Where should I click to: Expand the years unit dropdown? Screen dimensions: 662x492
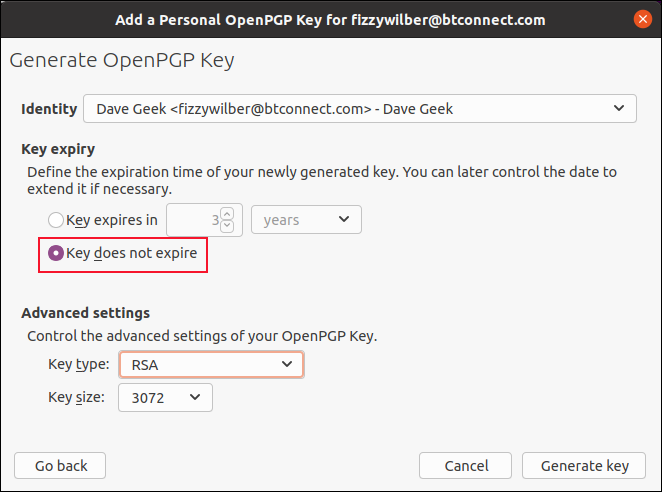(x=306, y=220)
